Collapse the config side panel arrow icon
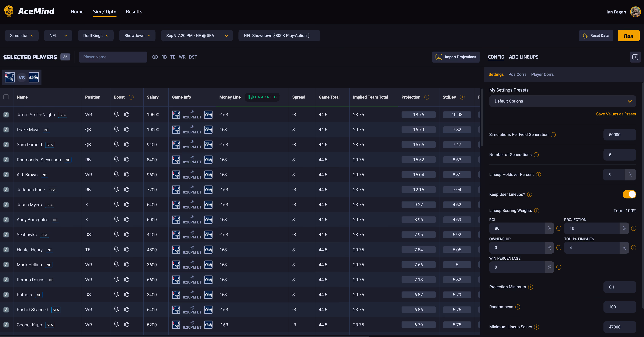 [x=635, y=57]
